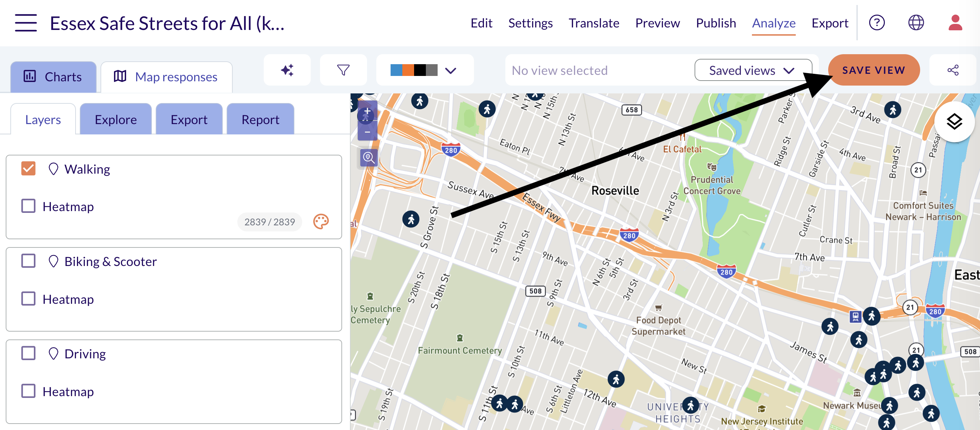Screen dimensions: 980x430
Task: Click the share view icon
Action: point(953,70)
